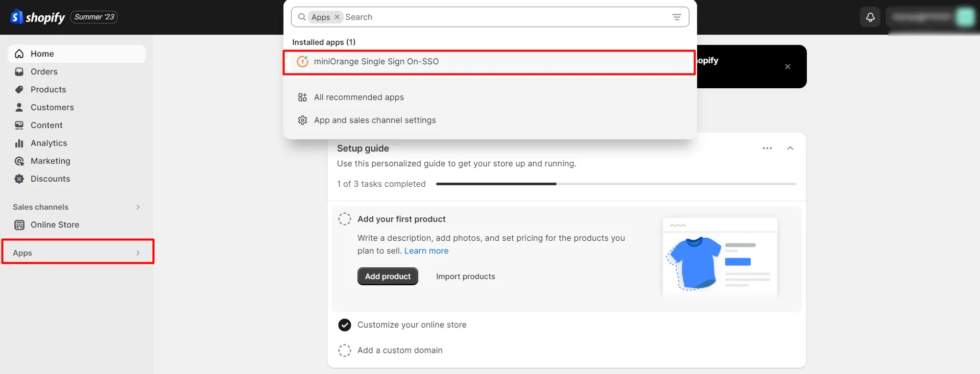Follow the Learn more link
The width and height of the screenshot is (980, 374).
(x=426, y=251)
